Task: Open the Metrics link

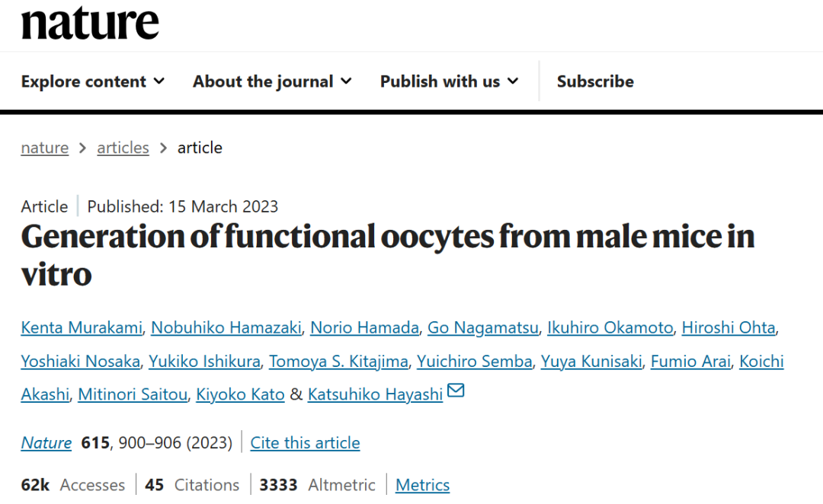Action: tap(422, 485)
